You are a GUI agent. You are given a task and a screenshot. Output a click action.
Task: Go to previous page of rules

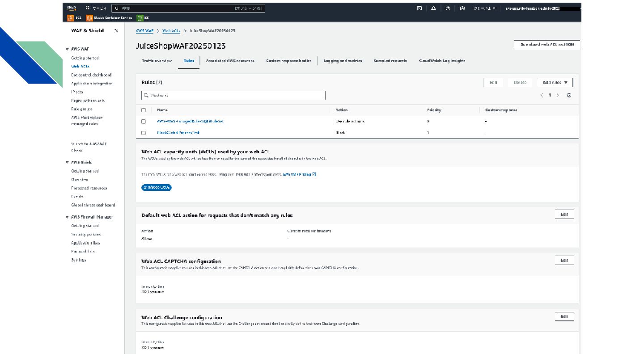542,95
